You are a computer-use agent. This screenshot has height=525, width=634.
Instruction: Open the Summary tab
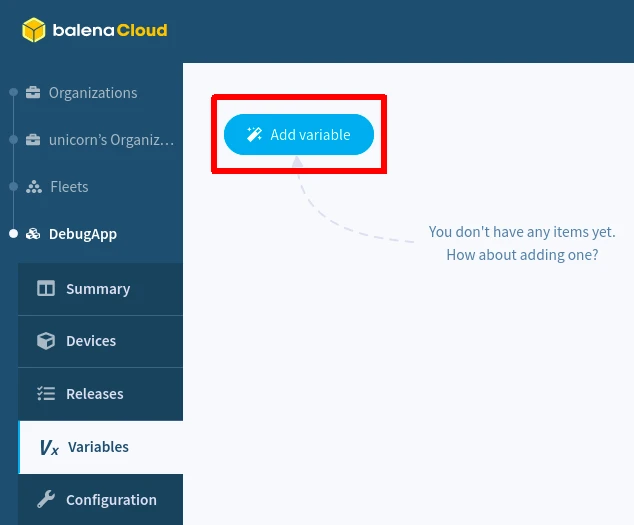[x=98, y=289]
